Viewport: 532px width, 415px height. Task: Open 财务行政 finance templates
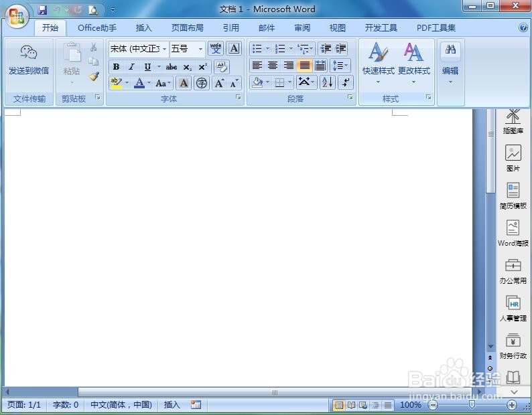(513, 346)
